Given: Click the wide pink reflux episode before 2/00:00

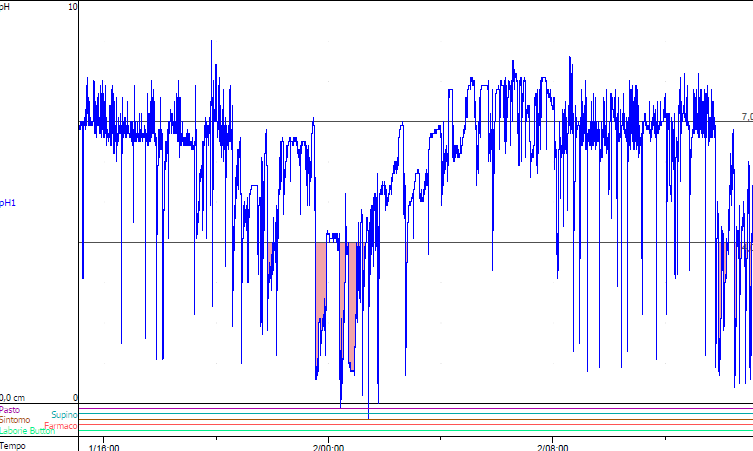Looking at the screenshot, I should 320,281.
